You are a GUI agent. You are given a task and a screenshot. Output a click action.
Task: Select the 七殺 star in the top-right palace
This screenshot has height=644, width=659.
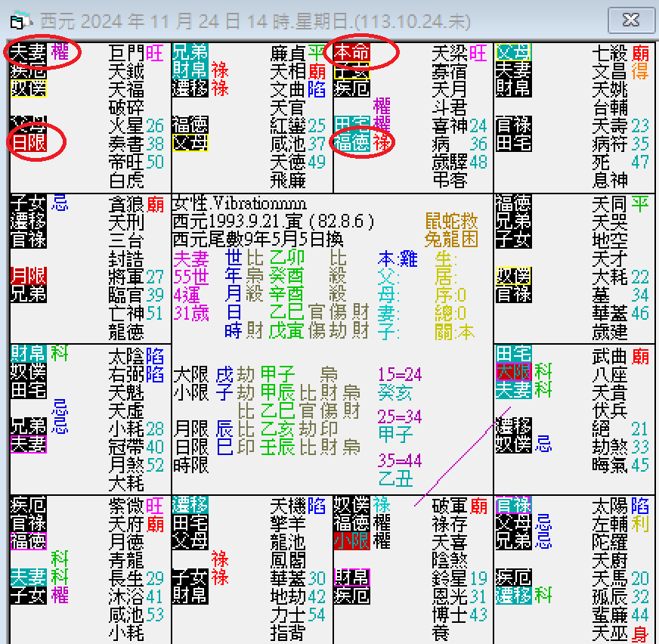point(608,53)
